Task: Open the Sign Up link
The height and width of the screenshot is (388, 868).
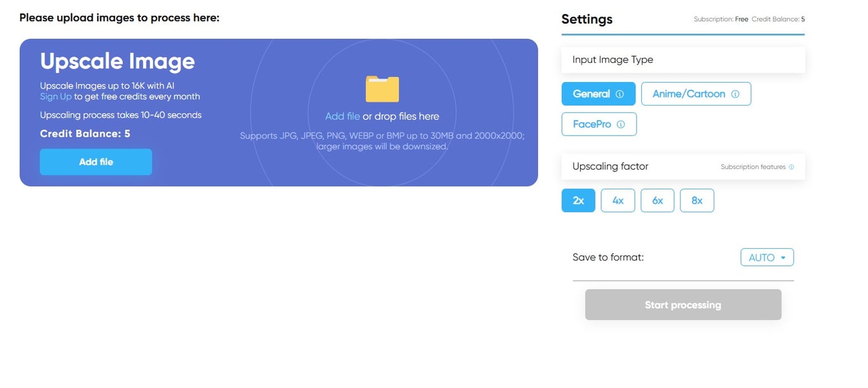Action: (x=56, y=97)
